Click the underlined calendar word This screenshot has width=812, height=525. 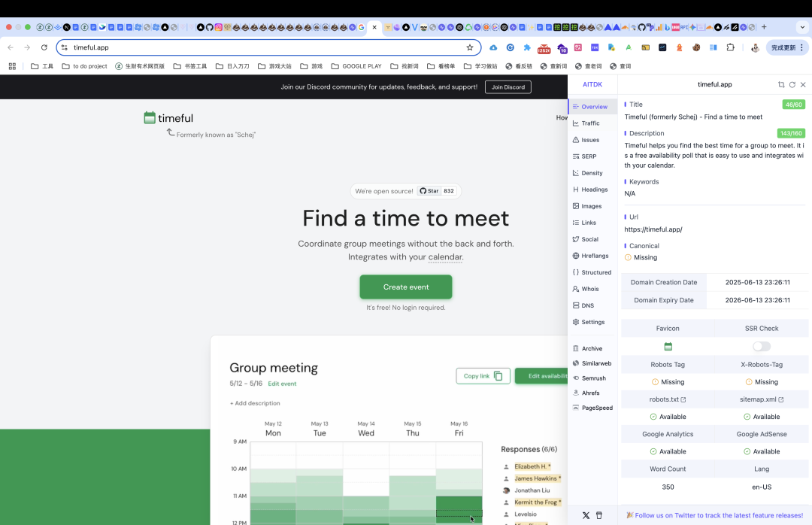tap(445, 257)
